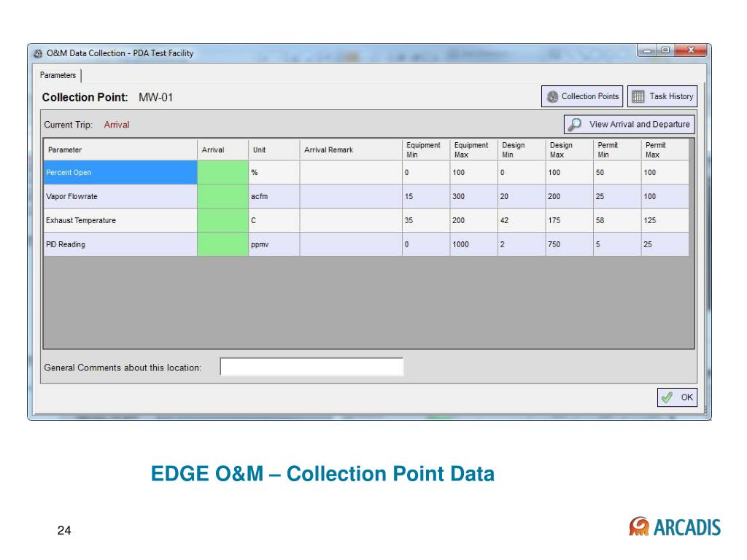Click the acfm unit cell
The image size is (747, 560).
[274, 196]
